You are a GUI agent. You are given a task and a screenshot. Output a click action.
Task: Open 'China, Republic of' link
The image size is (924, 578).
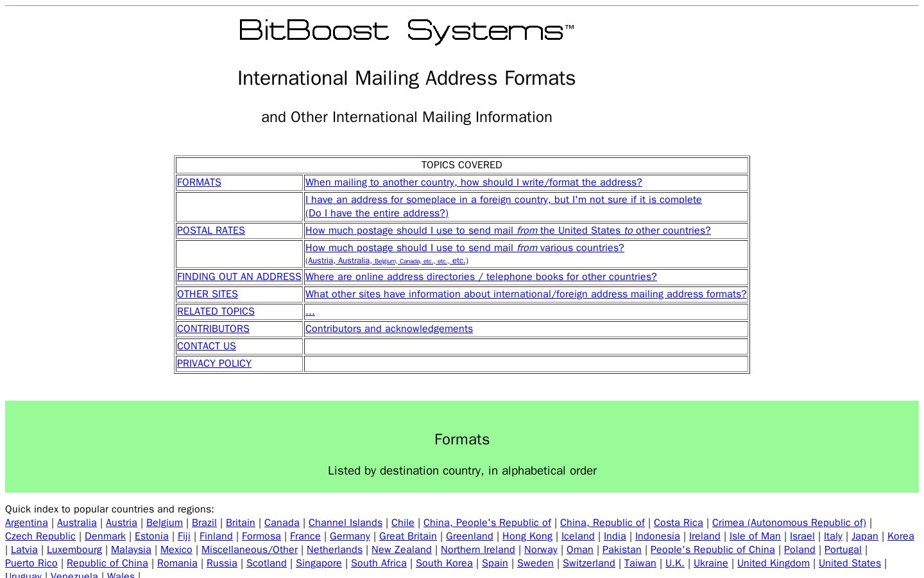point(603,523)
